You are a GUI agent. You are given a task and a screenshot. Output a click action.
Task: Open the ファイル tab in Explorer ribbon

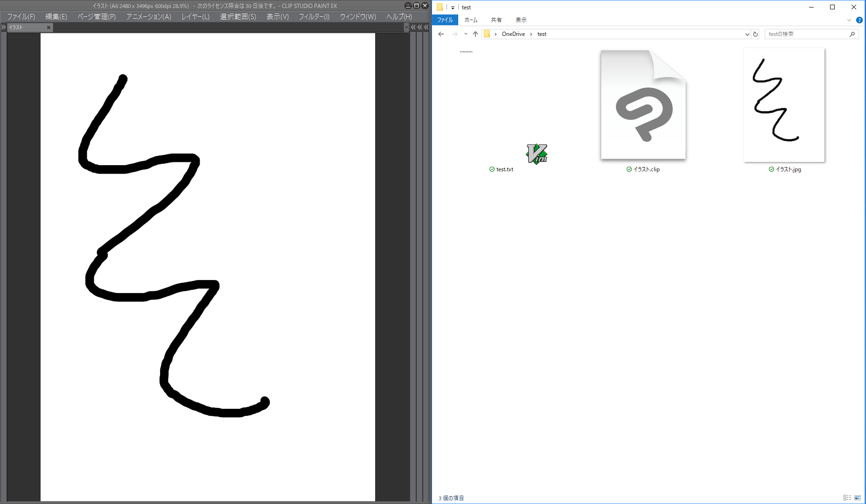click(445, 20)
